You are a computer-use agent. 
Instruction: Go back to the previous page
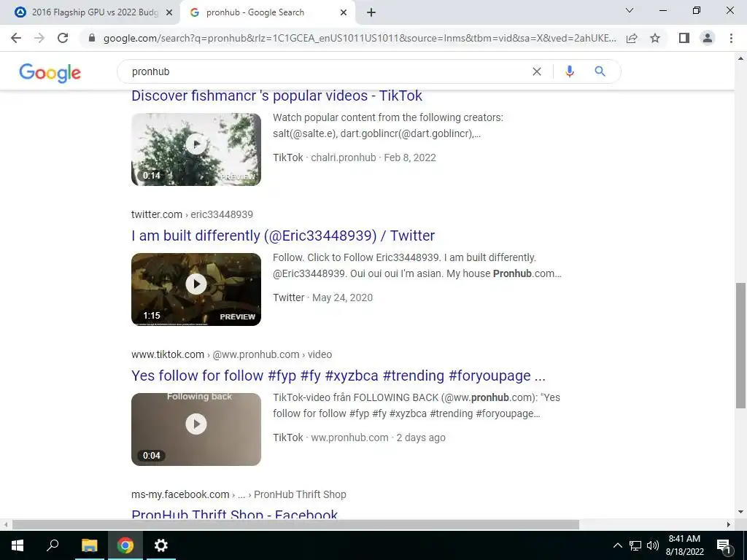(x=16, y=38)
